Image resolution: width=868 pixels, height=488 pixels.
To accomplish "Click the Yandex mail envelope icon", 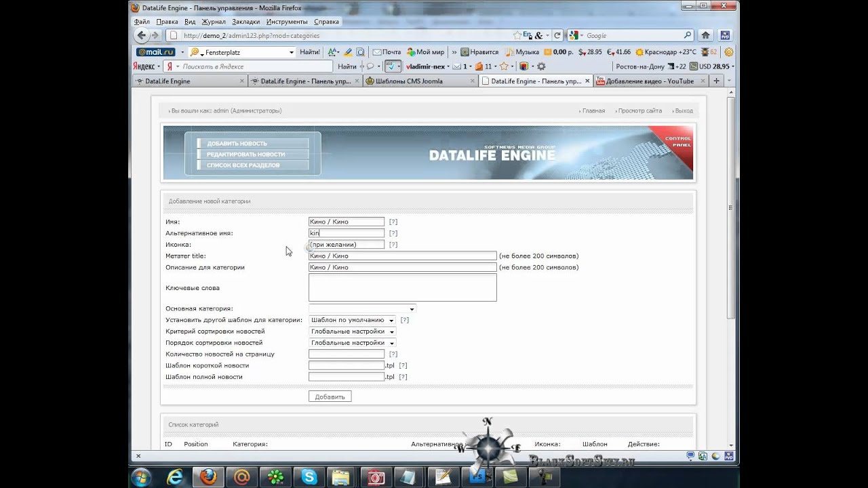I will [x=457, y=66].
